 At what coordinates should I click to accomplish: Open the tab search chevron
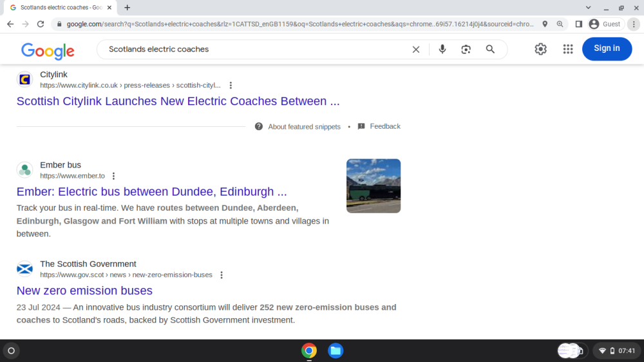[x=588, y=7]
